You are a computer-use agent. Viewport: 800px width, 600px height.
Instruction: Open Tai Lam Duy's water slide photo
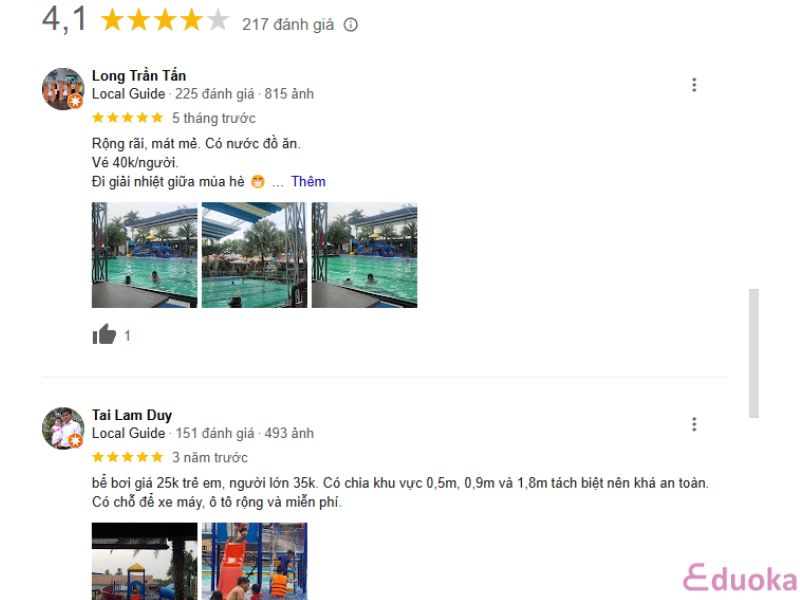(x=255, y=561)
